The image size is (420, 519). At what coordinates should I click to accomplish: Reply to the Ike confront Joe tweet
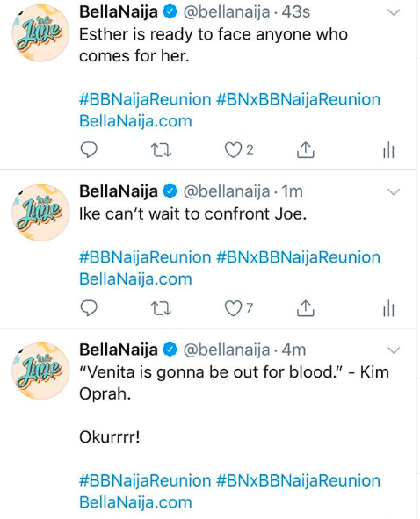89,308
